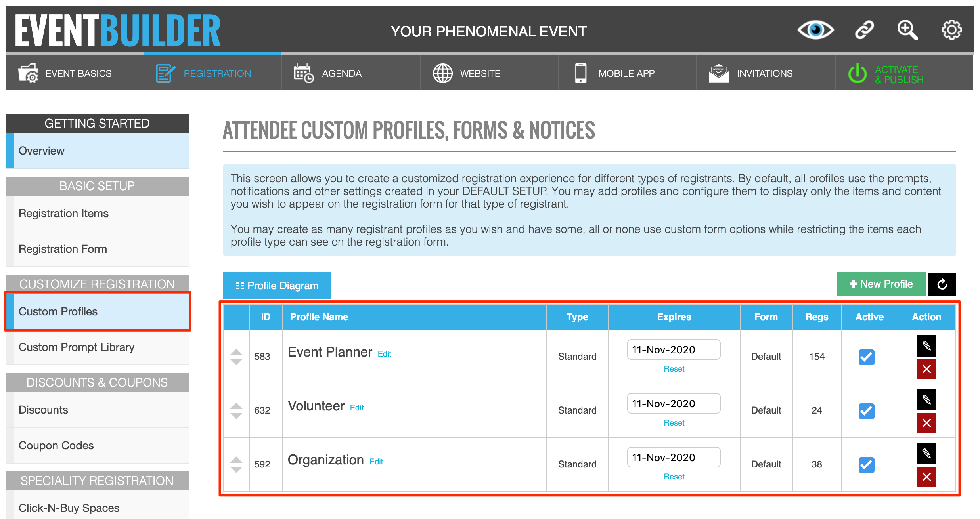Click Edit link next to Event Planner
The width and height of the screenshot is (980, 519).
pos(385,354)
